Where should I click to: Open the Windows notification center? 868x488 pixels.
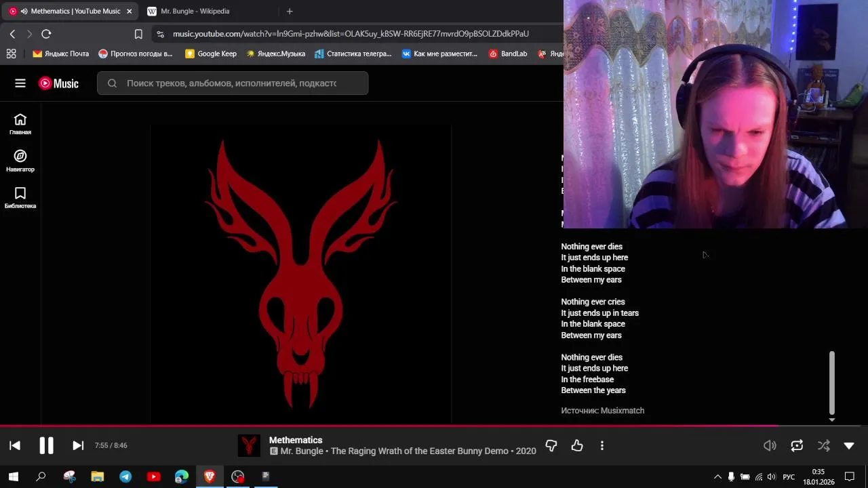pyautogui.click(x=850, y=476)
